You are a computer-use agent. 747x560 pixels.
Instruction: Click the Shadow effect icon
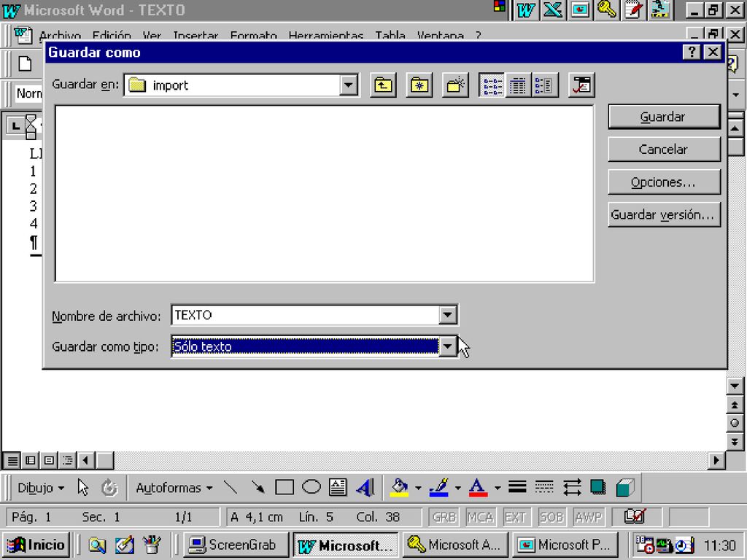pos(598,488)
